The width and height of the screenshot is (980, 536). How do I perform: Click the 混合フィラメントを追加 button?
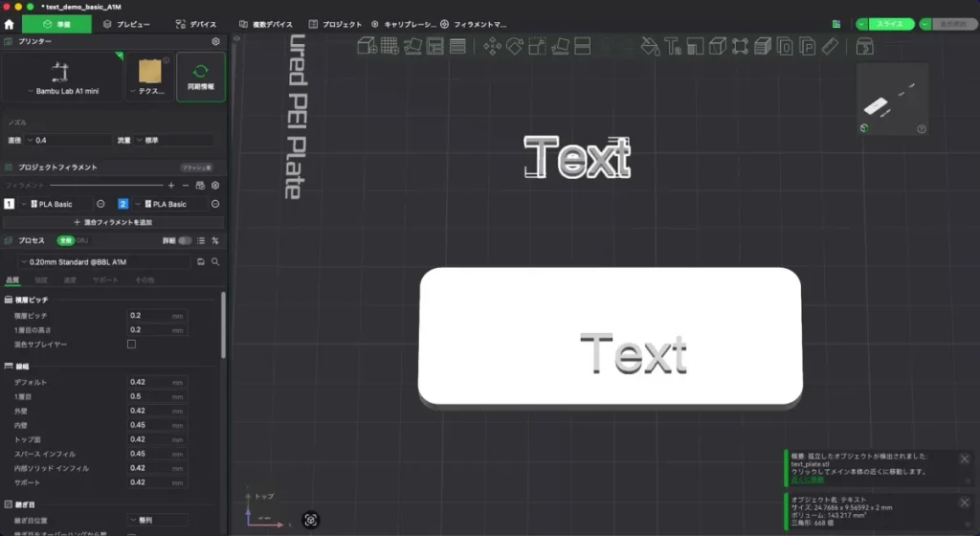[x=113, y=222]
